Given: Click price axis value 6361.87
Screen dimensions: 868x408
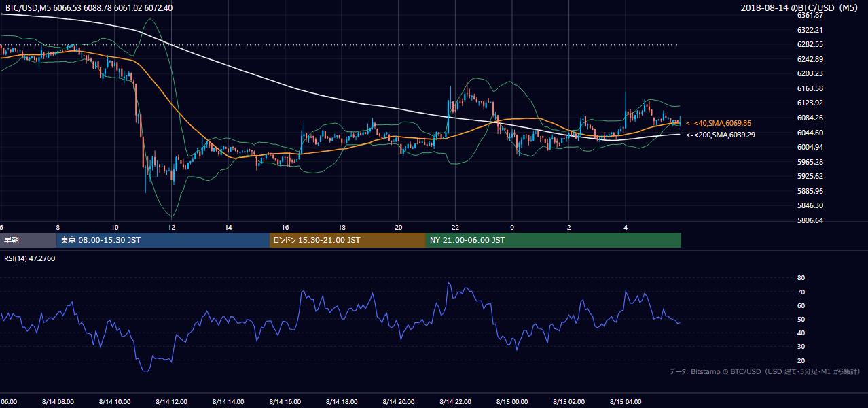Looking at the screenshot, I should tap(810, 15).
